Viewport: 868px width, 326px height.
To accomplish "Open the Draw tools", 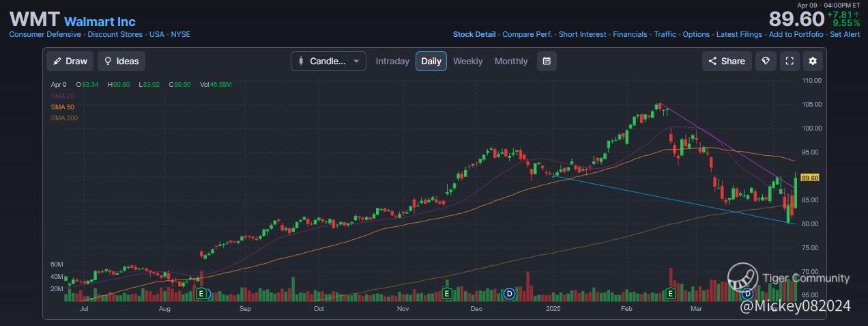I will [x=70, y=61].
